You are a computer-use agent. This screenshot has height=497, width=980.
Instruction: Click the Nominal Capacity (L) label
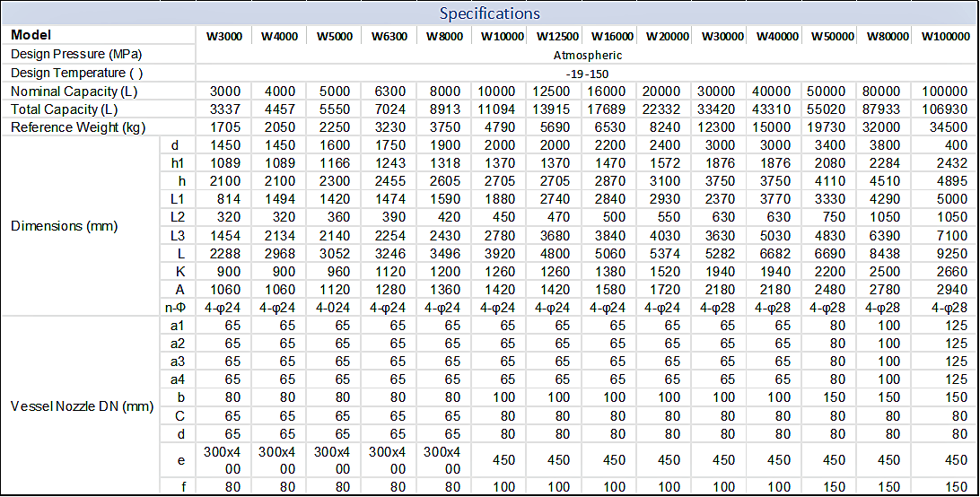tap(74, 92)
